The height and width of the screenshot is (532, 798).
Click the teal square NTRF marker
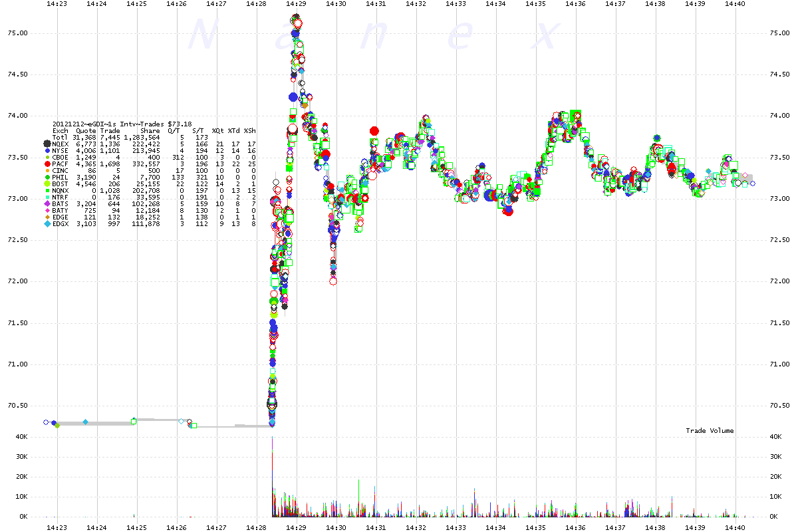(x=47, y=197)
